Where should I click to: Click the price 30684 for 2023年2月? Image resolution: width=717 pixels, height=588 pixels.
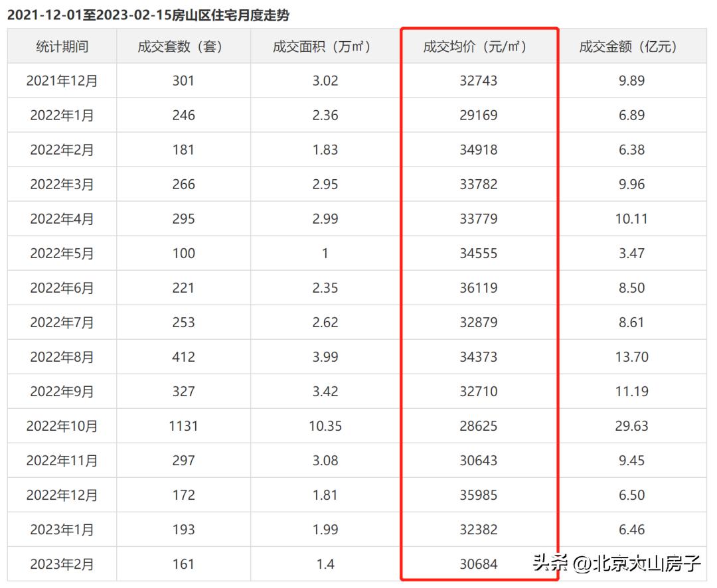click(x=479, y=563)
